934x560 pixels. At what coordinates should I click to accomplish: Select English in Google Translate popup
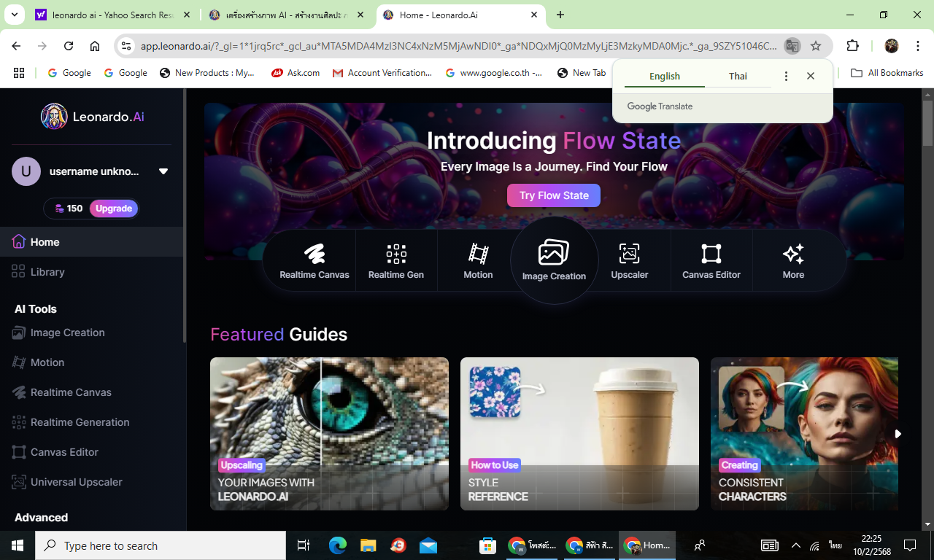point(665,76)
